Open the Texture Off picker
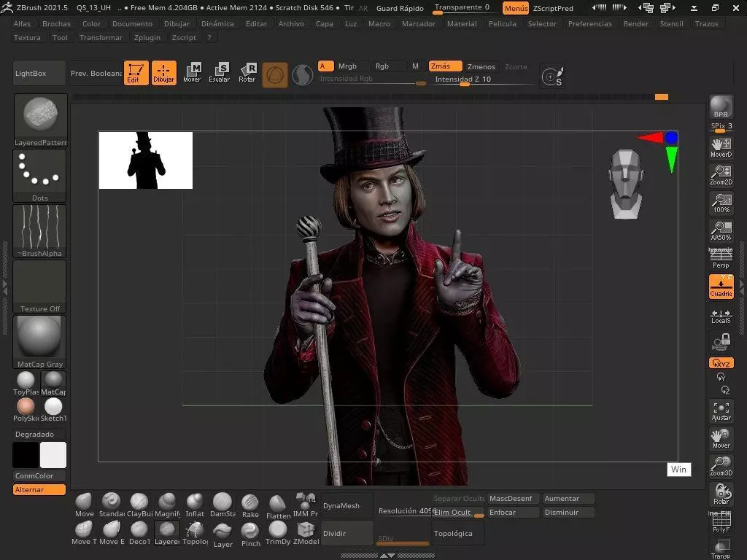747x560 pixels. tap(39, 286)
